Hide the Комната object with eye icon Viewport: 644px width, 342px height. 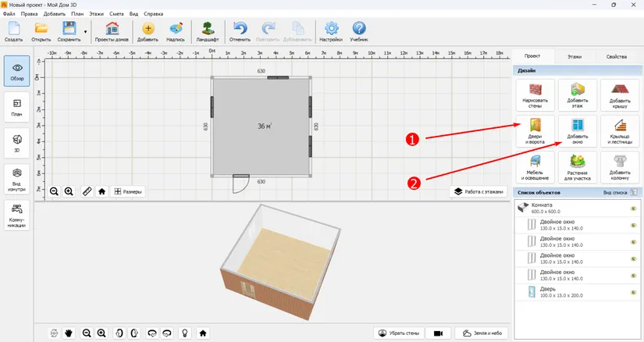633,208
